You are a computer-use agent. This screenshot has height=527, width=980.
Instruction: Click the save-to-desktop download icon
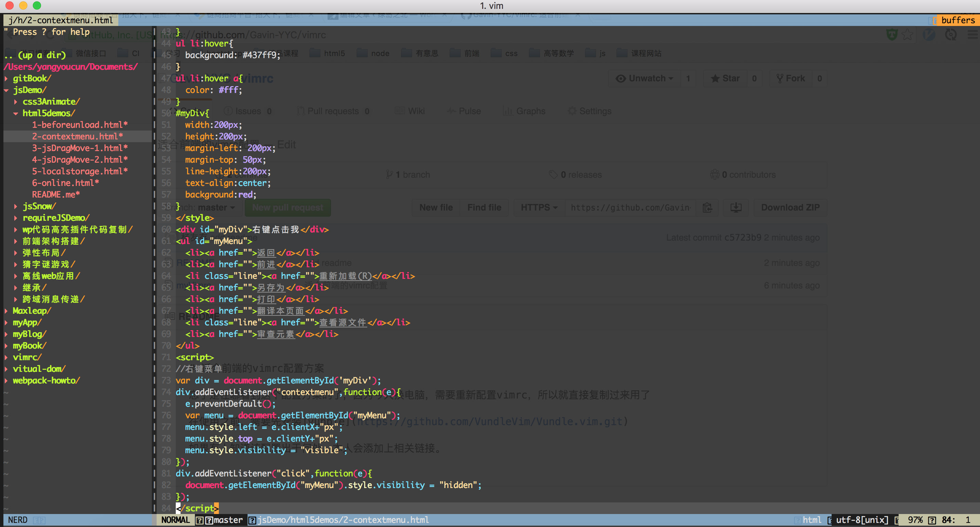click(736, 207)
